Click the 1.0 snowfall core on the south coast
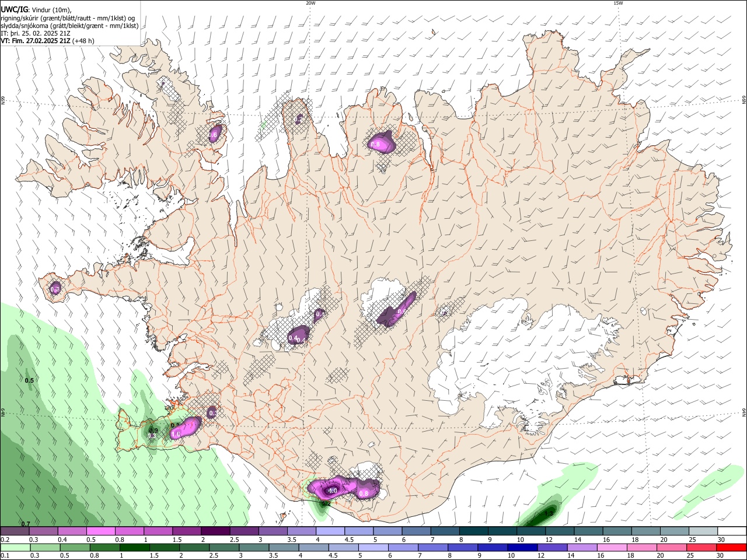The width and height of the screenshot is (747, 560). (333, 491)
